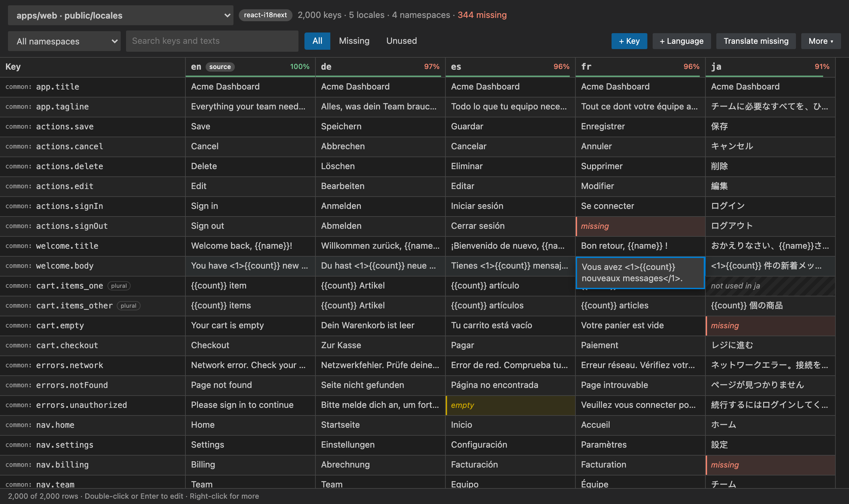
Task: Click the en source column header
Action: (x=250, y=67)
